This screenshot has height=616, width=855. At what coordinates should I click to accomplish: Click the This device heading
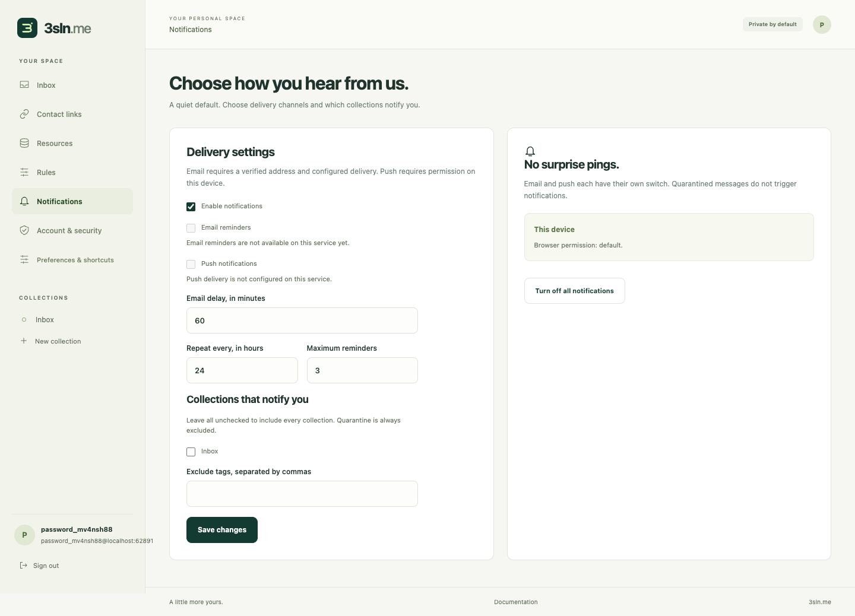coord(554,229)
